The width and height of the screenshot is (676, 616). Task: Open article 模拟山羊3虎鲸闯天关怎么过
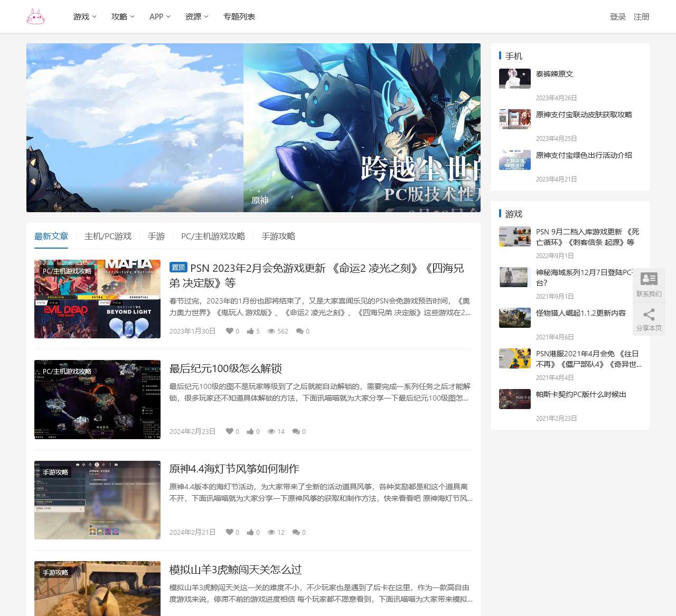point(235,570)
